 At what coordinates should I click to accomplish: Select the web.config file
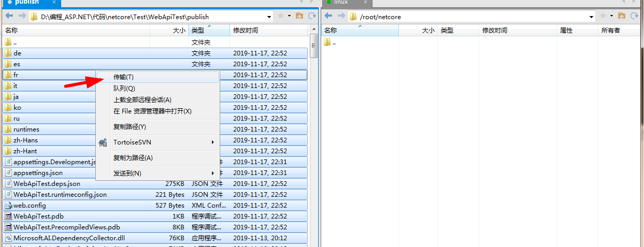coord(30,206)
